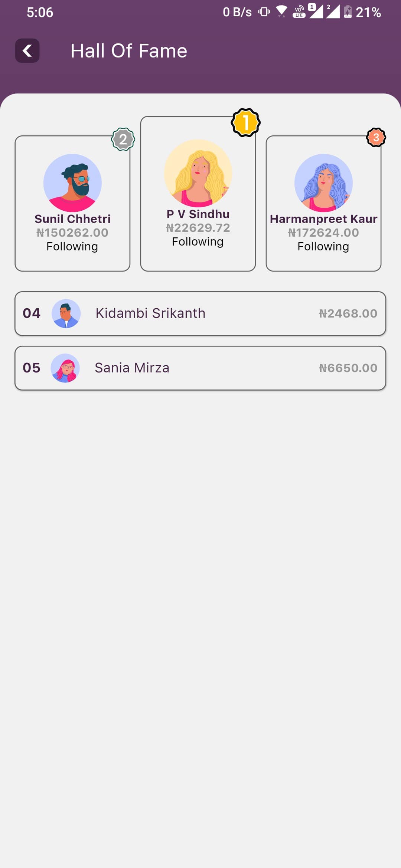Tap the VoLTE indicator icon
The height and width of the screenshot is (868, 401).
click(299, 11)
